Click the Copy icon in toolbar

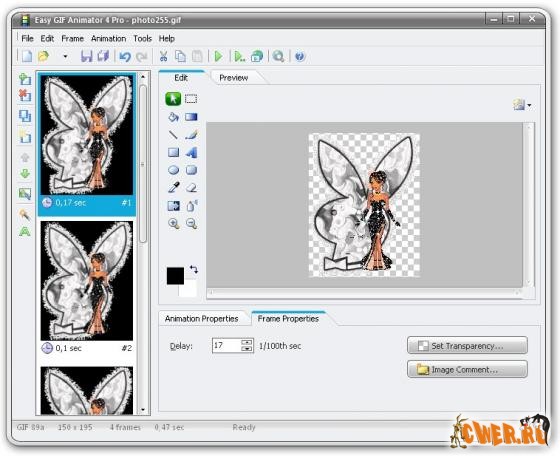pos(180,56)
